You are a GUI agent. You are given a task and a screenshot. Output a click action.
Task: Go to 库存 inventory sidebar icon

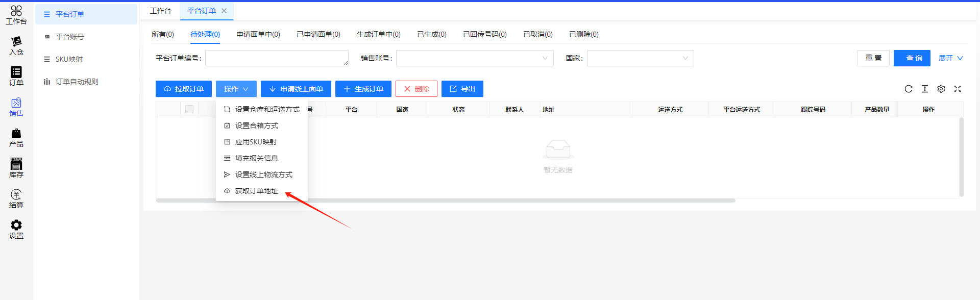pyautogui.click(x=16, y=168)
